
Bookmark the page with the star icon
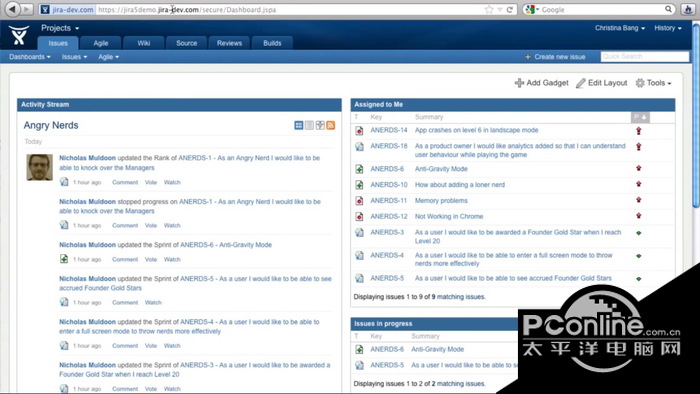489,9
